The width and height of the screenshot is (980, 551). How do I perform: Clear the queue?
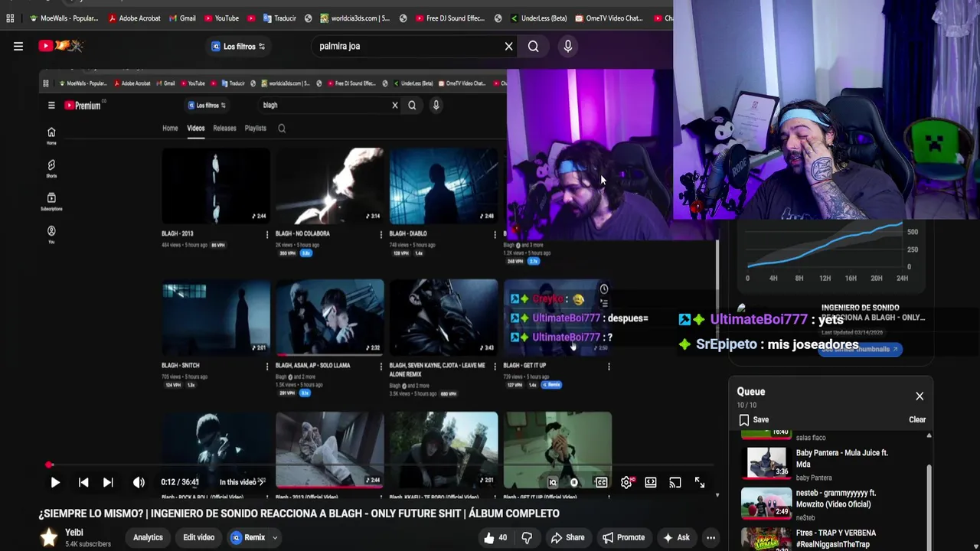pos(917,419)
